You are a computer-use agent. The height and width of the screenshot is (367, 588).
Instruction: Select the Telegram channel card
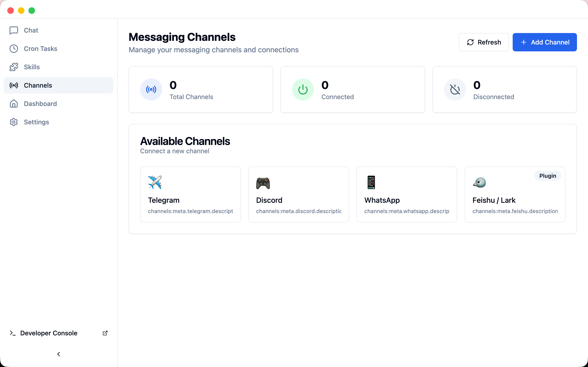(190, 194)
